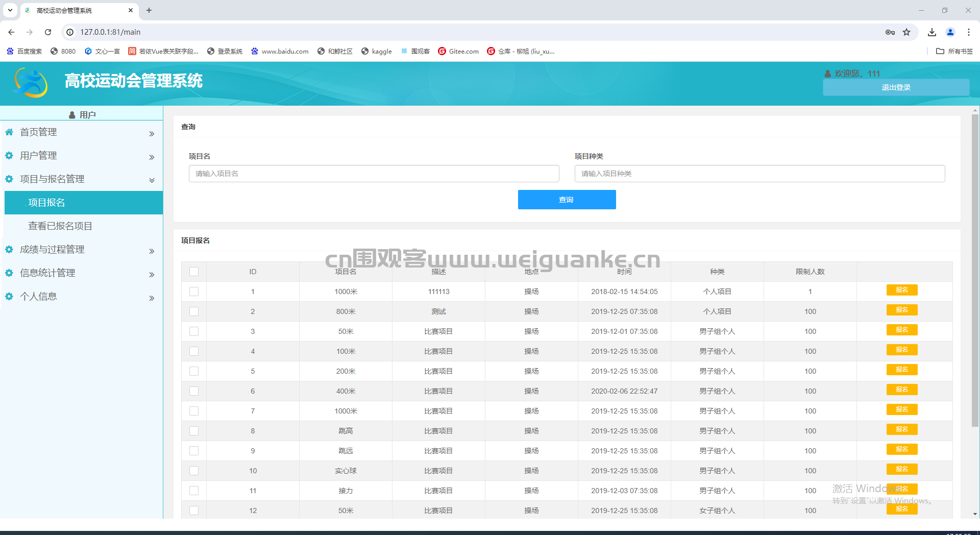The width and height of the screenshot is (980, 535).
Task: Click the browser forward arrow
Action: pyautogui.click(x=30, y=32)
